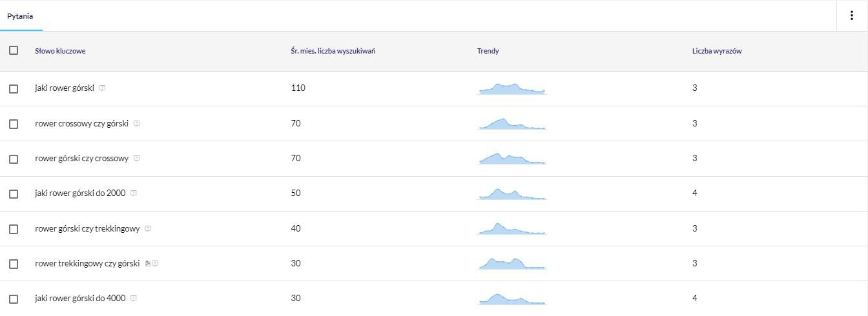Open the three-dots options menu
The width and height of the screenshot is (868, 316).
click(x=851, y=16)
